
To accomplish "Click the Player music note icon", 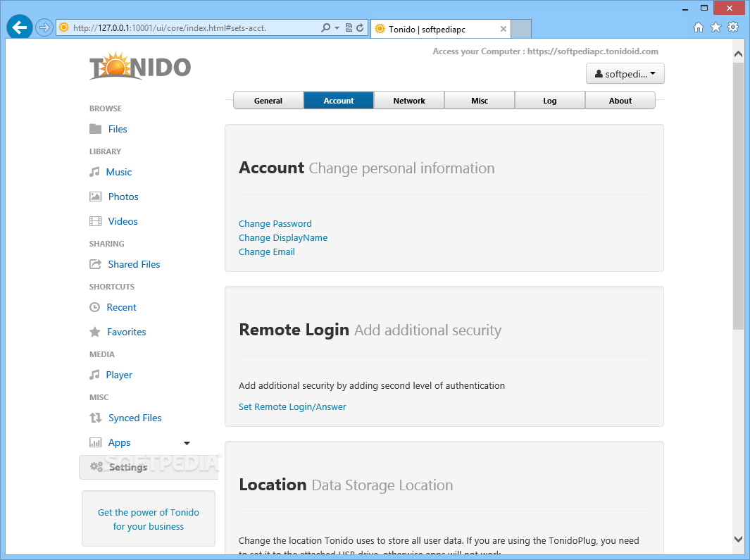I will coord(94,375).
